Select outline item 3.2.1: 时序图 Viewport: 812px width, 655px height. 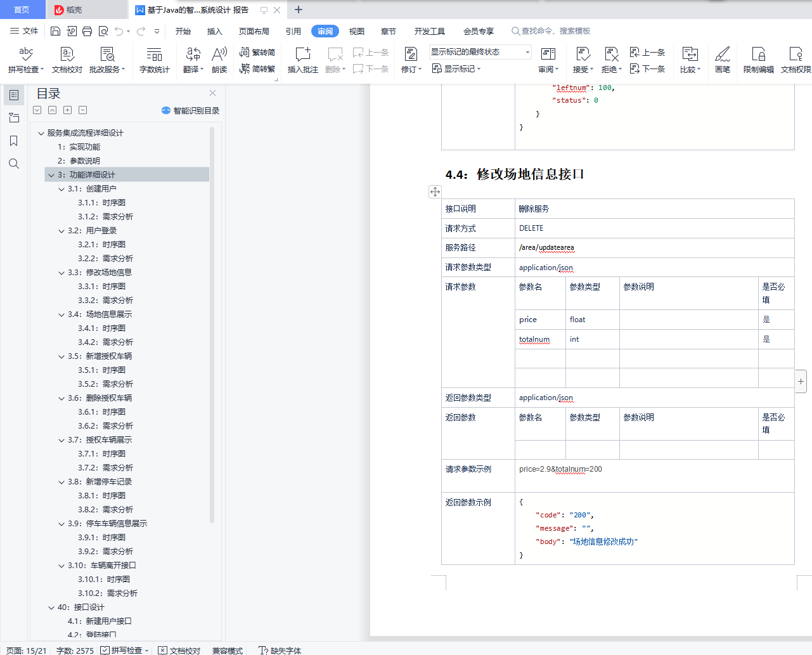102,245
